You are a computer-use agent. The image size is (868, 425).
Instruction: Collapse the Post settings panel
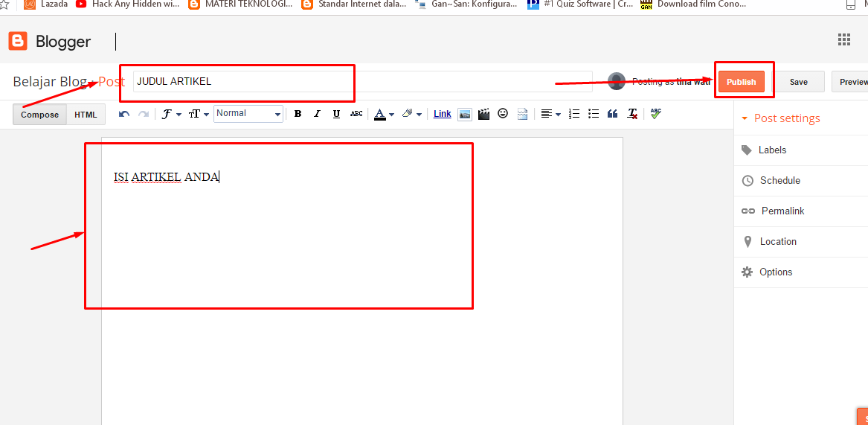pyautogui.click(x=780, y=118)
